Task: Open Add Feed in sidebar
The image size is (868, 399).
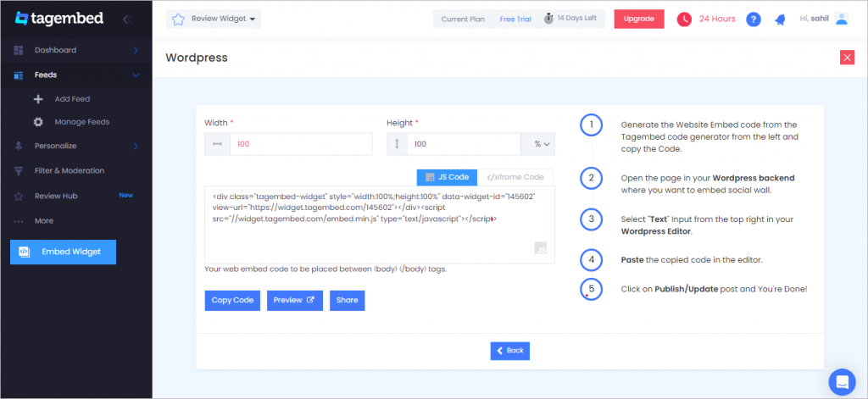Action: click(72, 99)
